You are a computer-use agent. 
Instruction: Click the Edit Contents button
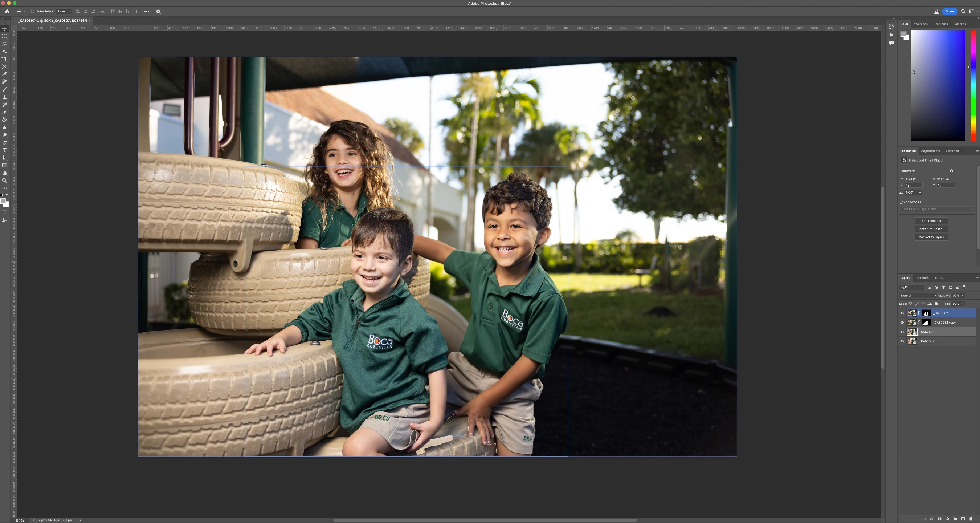point(931,221)
